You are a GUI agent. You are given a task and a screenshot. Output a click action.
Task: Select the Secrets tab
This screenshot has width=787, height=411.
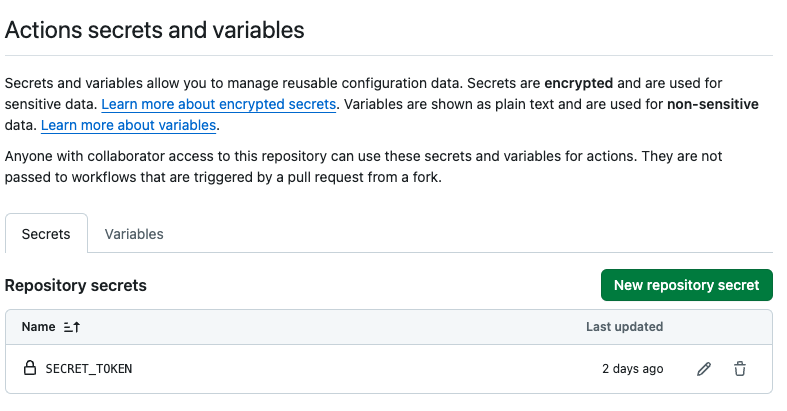pos(46,234)
